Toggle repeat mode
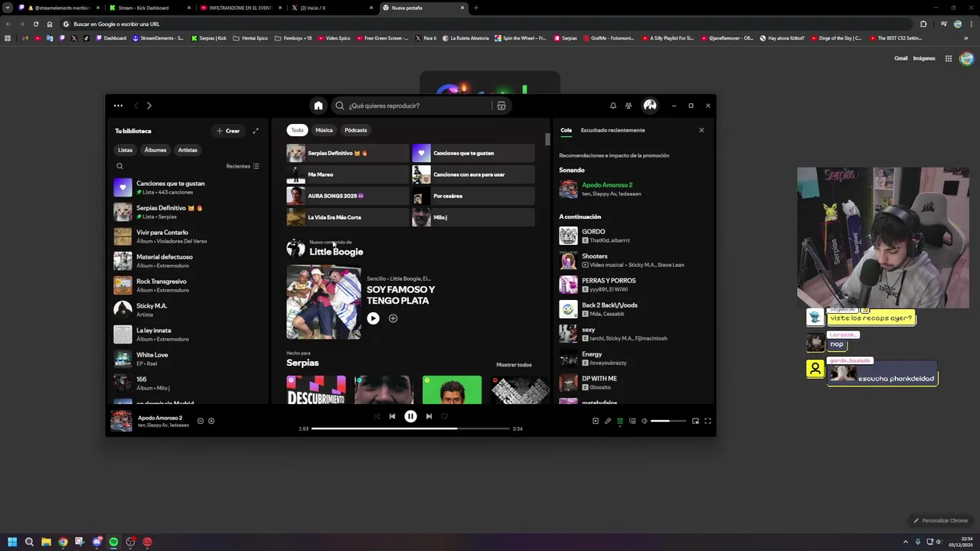This screenshot has height=551, width=980. 444,416
